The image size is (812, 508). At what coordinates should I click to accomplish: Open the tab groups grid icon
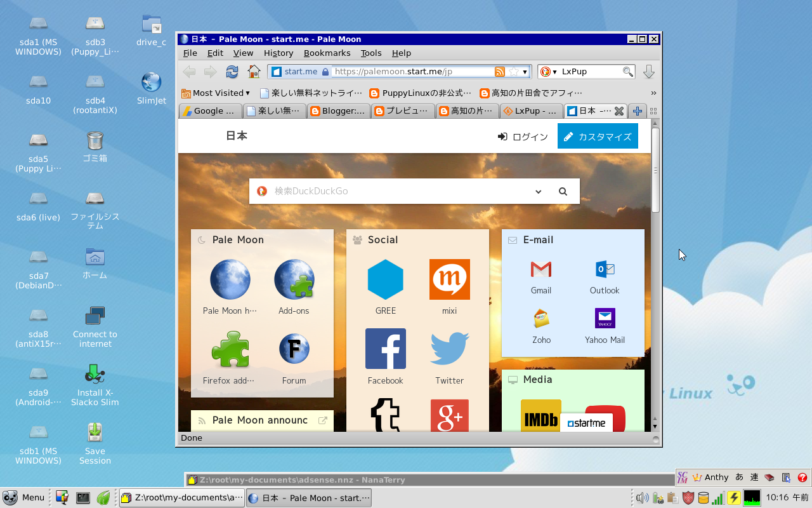tap(653, 111)
